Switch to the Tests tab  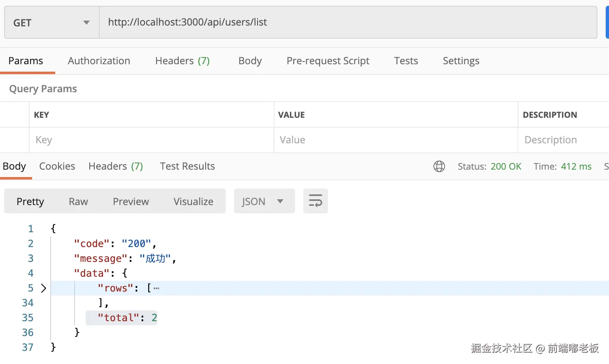406,61
